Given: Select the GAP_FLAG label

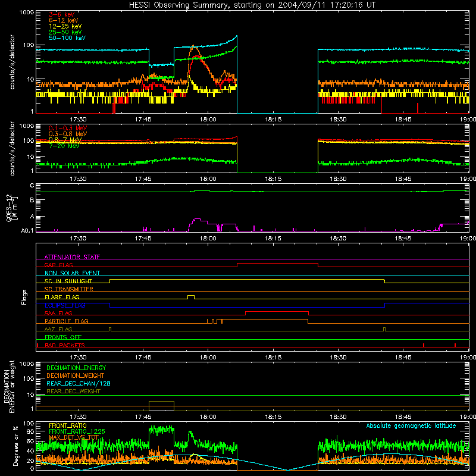Looking at the screenshot, I should 58,265.
